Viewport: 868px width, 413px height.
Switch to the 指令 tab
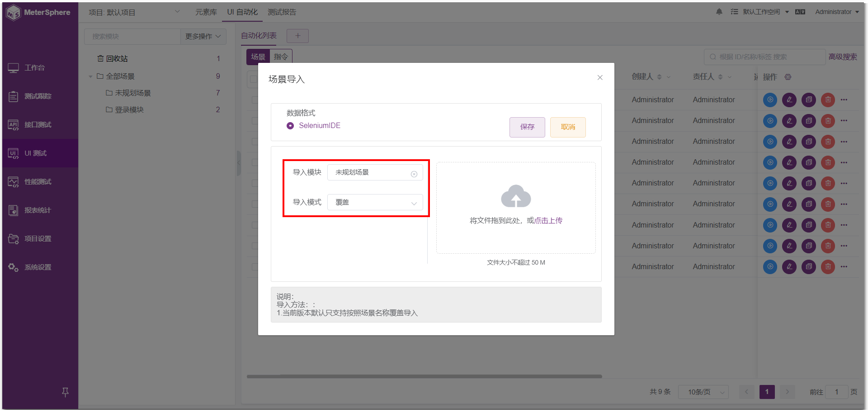point(281,57)
